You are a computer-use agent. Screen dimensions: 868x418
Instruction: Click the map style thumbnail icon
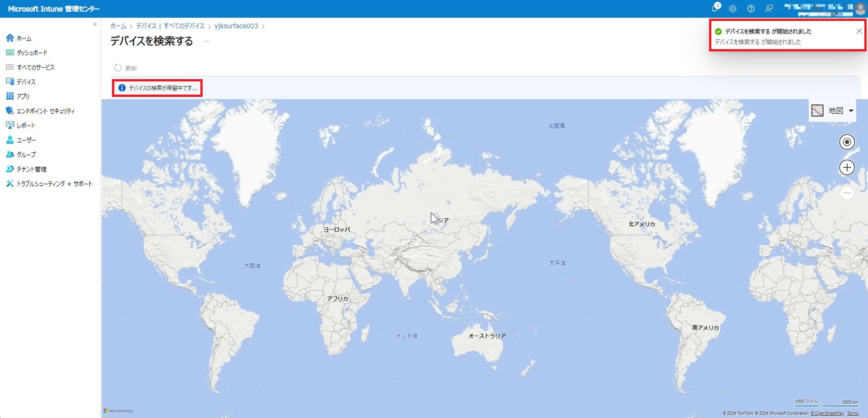(817, 110)
